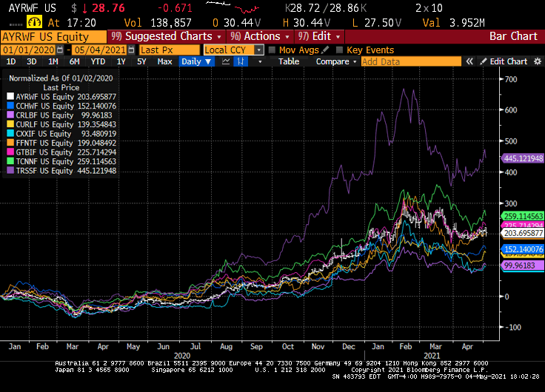Click the Edit Chart button
The width and height of the screenshot is (545, 392).
[504, 61]
